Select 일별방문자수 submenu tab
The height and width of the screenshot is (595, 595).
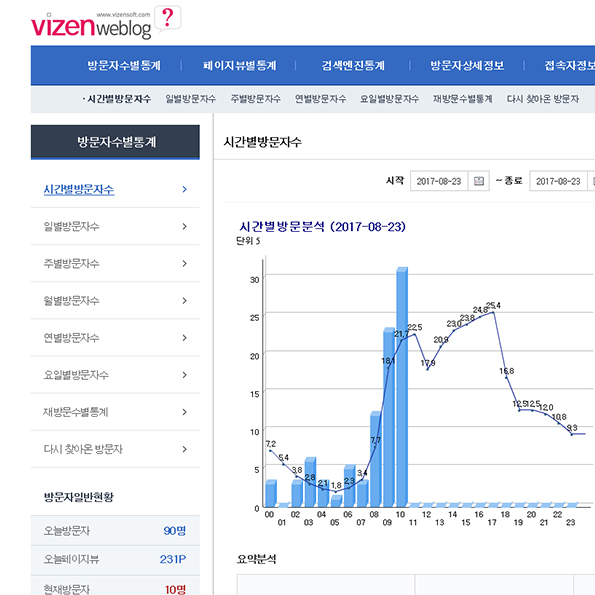(190, 99)
